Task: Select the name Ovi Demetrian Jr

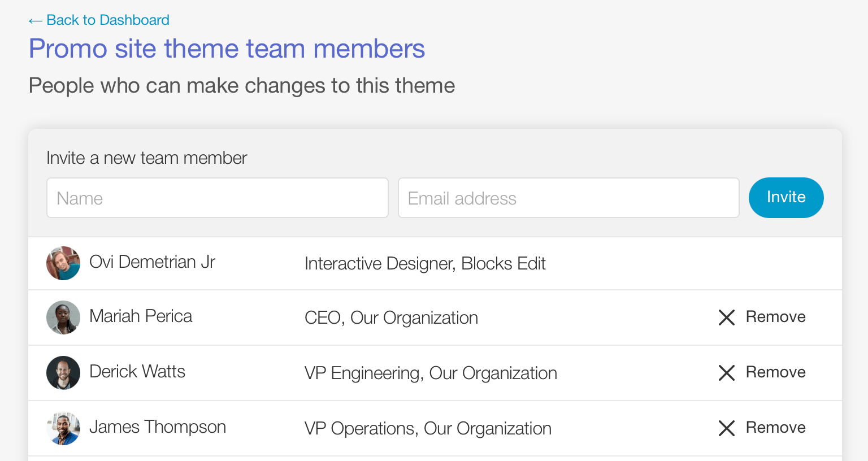Action: 152,262
